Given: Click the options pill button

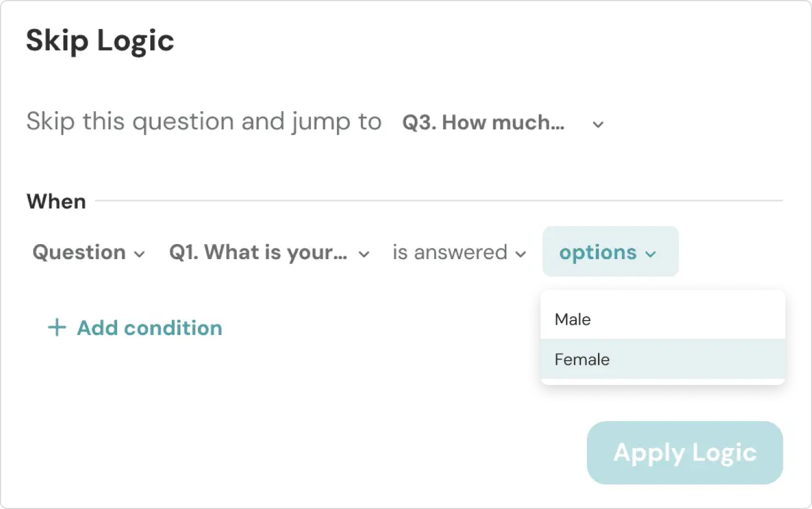Looking at the screenshot, I should pyautogui.click(x=609, y=252).
